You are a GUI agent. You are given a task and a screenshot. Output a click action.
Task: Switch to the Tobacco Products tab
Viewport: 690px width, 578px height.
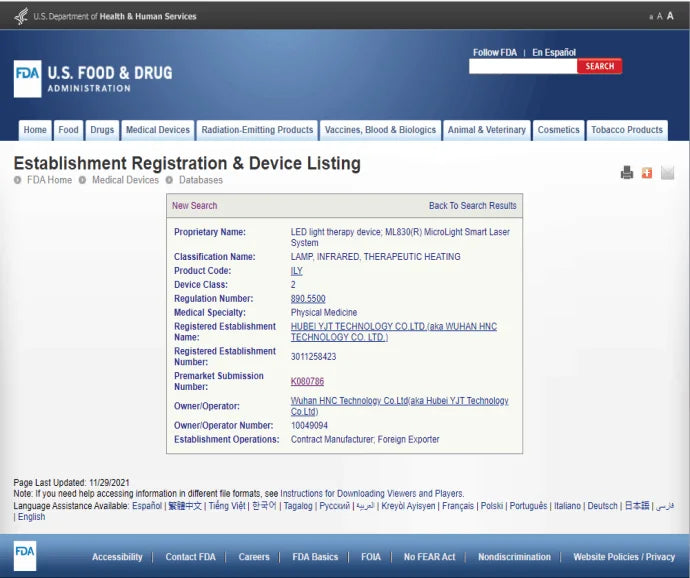626,130
